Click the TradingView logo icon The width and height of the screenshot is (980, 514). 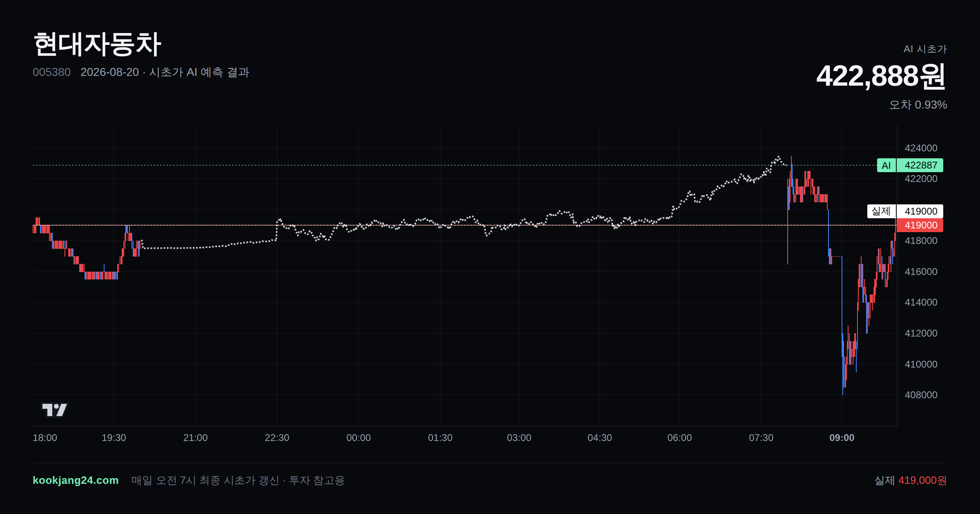(x=55, y=410)
